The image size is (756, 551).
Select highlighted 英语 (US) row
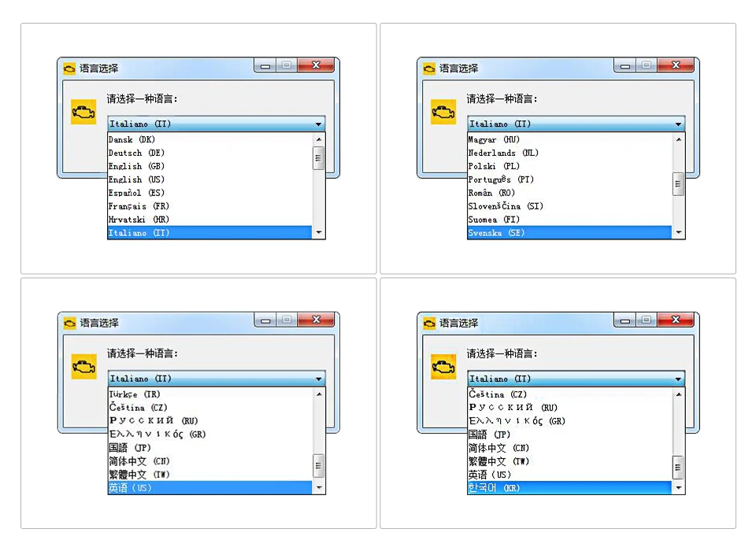click(x=210, y=487)
